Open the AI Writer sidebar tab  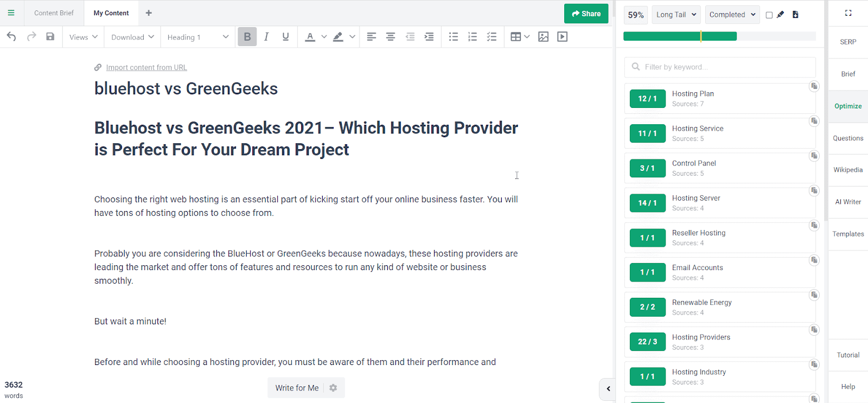coord(848,202)
